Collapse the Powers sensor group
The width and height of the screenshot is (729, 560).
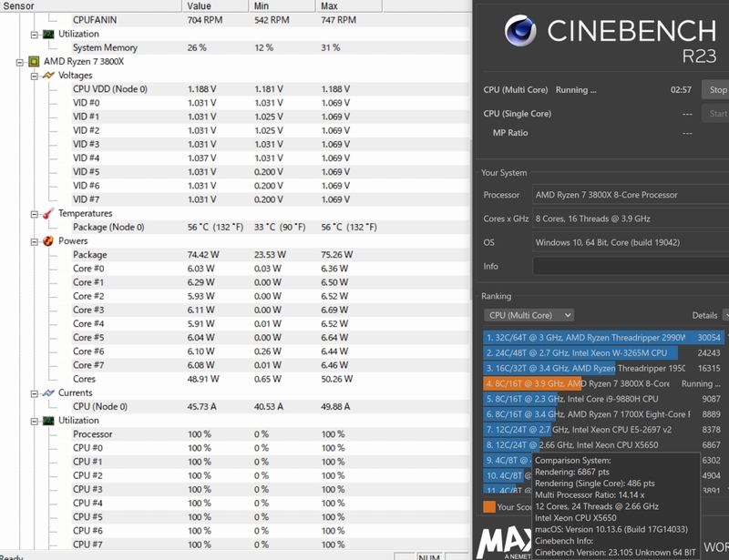[35, 241]
